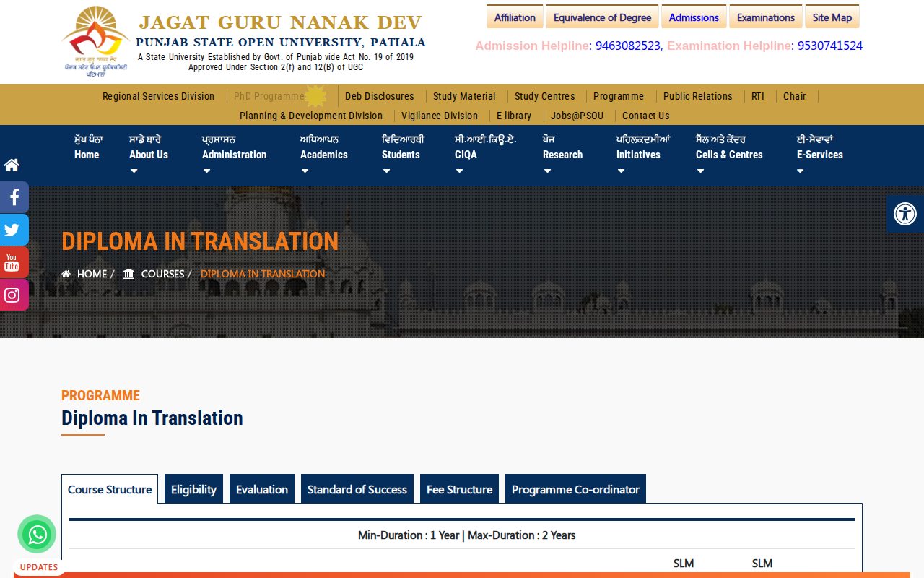
Task: Select the Programme Co-ordinator tab
Action: coord(575,489)
